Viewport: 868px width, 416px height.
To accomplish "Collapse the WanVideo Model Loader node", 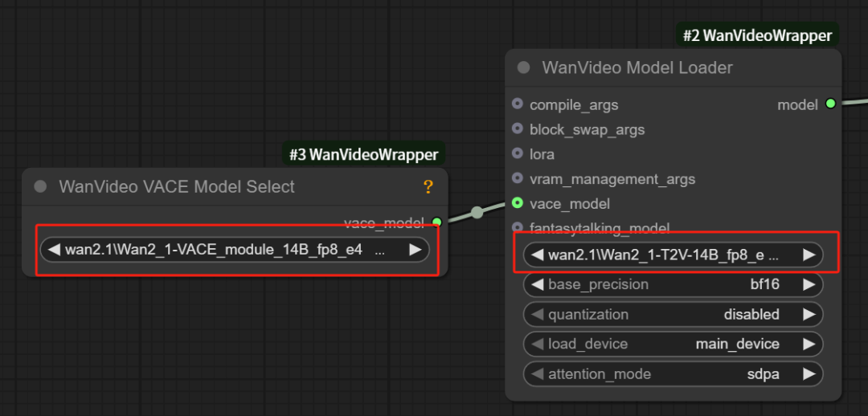I will tap(523, 68).
